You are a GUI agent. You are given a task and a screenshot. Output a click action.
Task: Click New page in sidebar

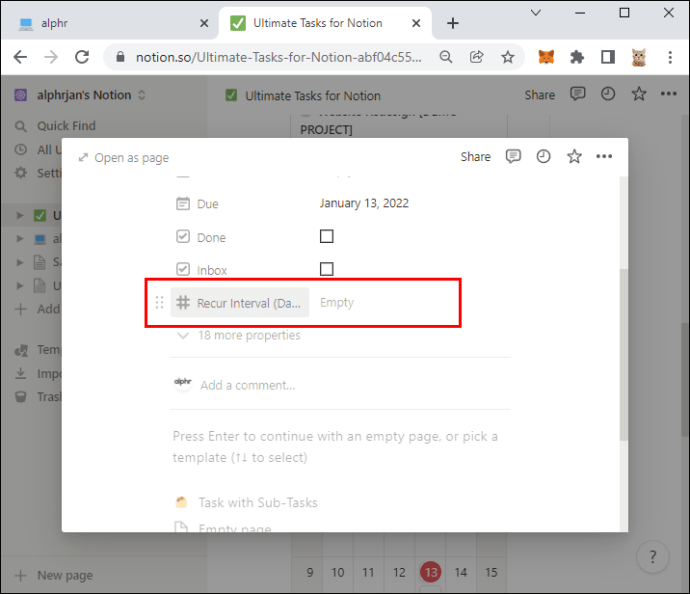coord(54,575)
